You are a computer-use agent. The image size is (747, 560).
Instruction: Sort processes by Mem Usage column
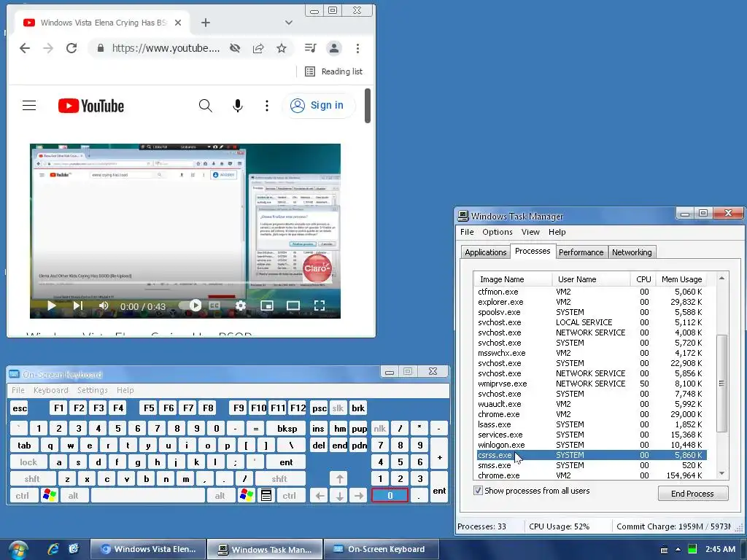click(681, 279)
